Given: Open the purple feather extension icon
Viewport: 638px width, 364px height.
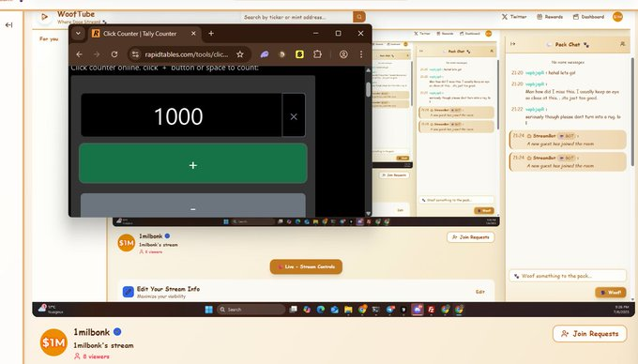Looking at the screenshot, I should [265, 54].
